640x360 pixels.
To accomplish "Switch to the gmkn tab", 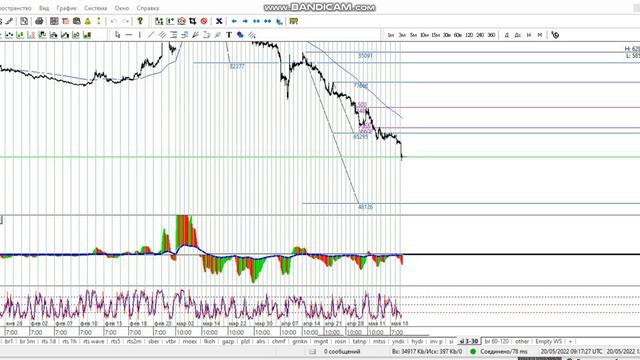I will [300, 341].
